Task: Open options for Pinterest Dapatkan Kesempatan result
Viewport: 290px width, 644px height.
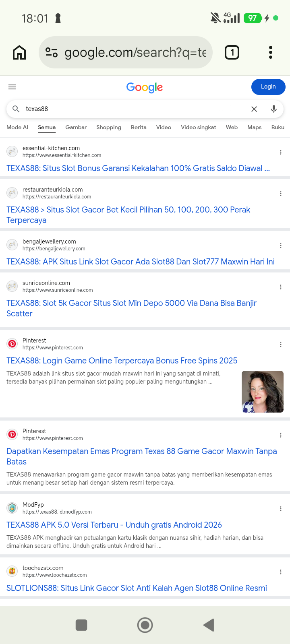Action: [281, 435]
